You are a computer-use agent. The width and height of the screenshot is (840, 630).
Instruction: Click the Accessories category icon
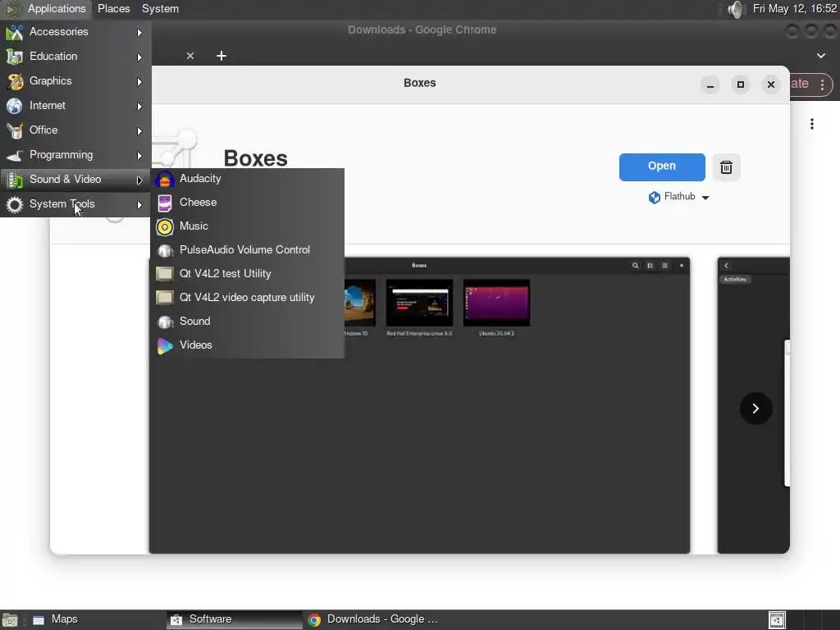[15, 33]
